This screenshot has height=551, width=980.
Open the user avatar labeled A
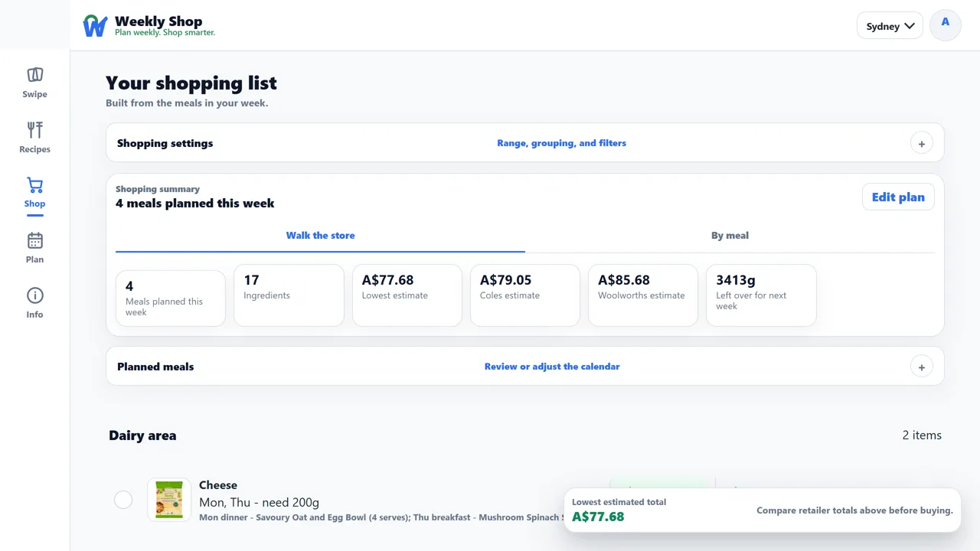pos(946,25)
